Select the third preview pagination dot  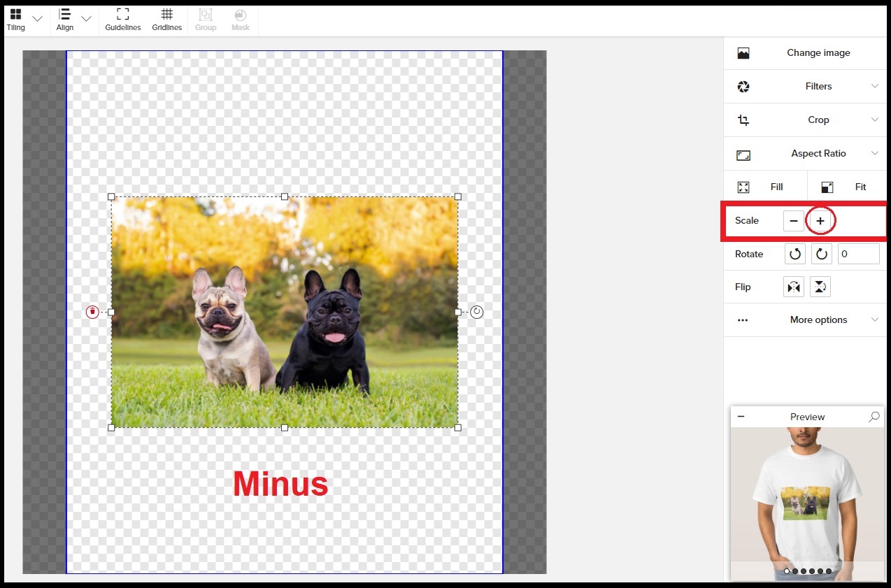point(804,571)
